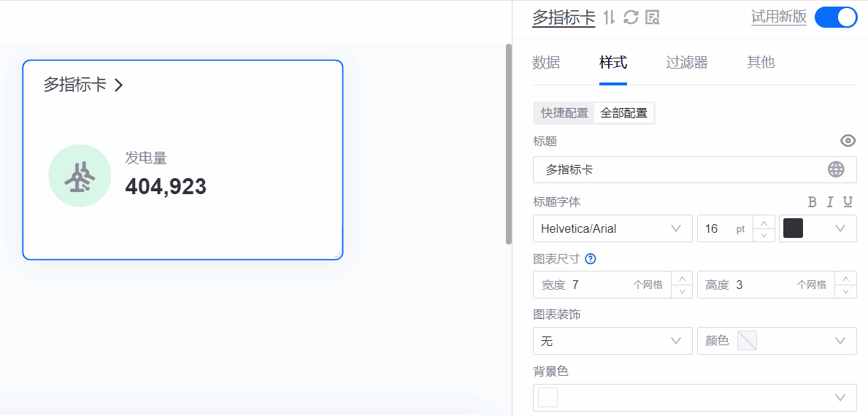Viewport: 868px width, 416px height.
Task: Click the globe icon in title field
Action: click(x=836, y=169)
